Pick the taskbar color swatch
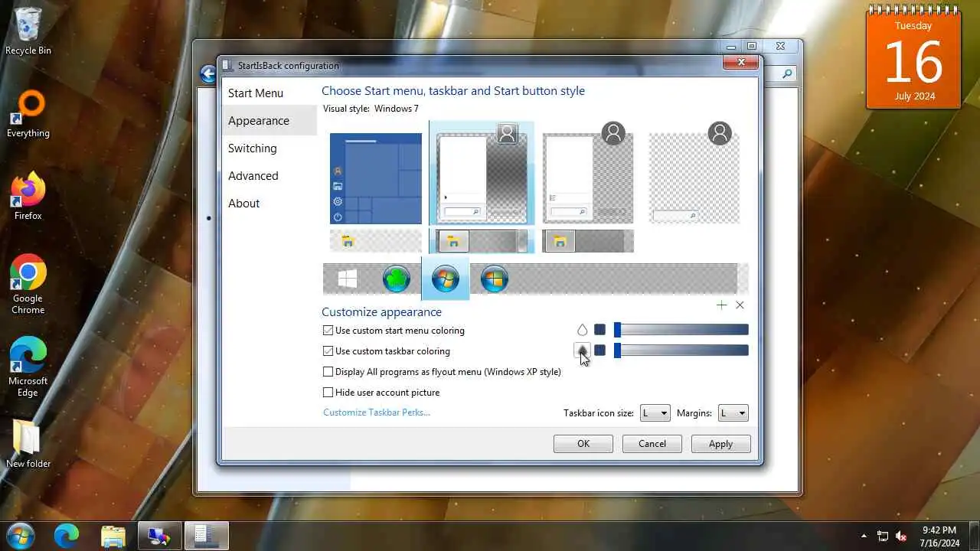980x551 pixels. click(600, 350)
